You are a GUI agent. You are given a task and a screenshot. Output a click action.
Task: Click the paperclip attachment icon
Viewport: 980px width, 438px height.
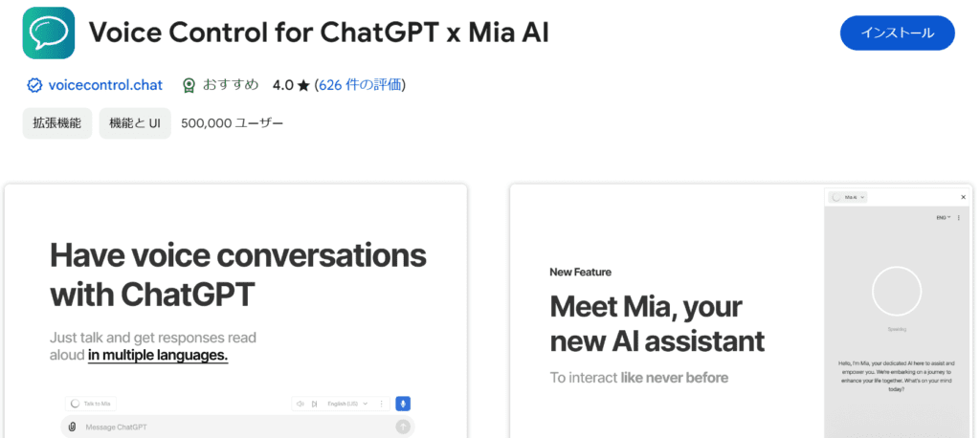[x=73, y=427]
